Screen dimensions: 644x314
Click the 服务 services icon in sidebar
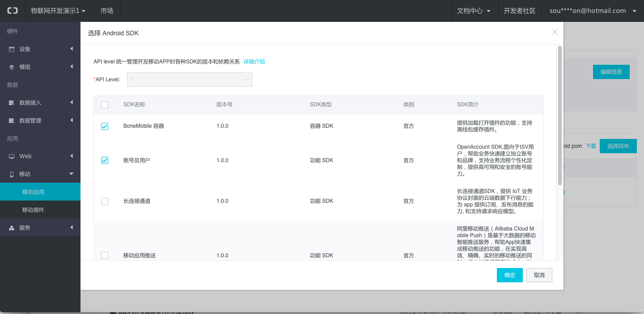(12, 228)
